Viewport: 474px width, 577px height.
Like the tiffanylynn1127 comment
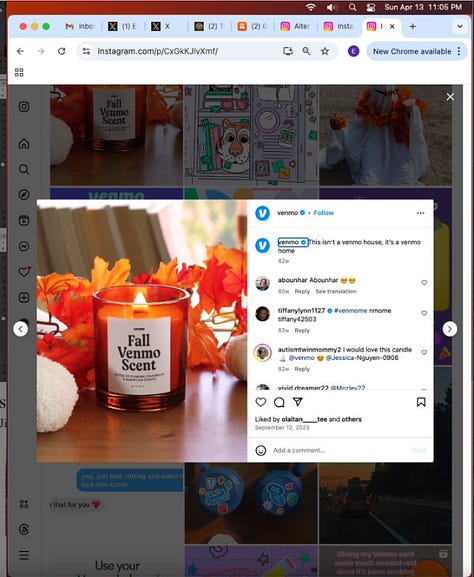tap(424, 313)
